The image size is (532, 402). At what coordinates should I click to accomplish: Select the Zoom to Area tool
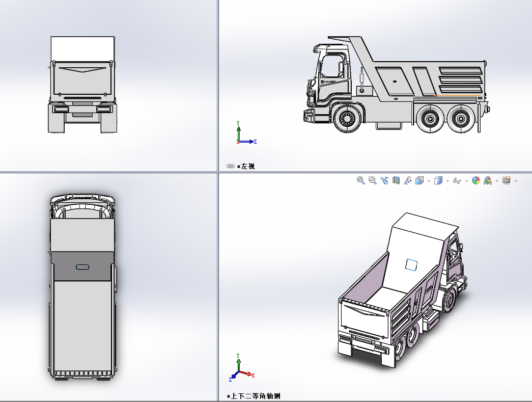[373, 180]
